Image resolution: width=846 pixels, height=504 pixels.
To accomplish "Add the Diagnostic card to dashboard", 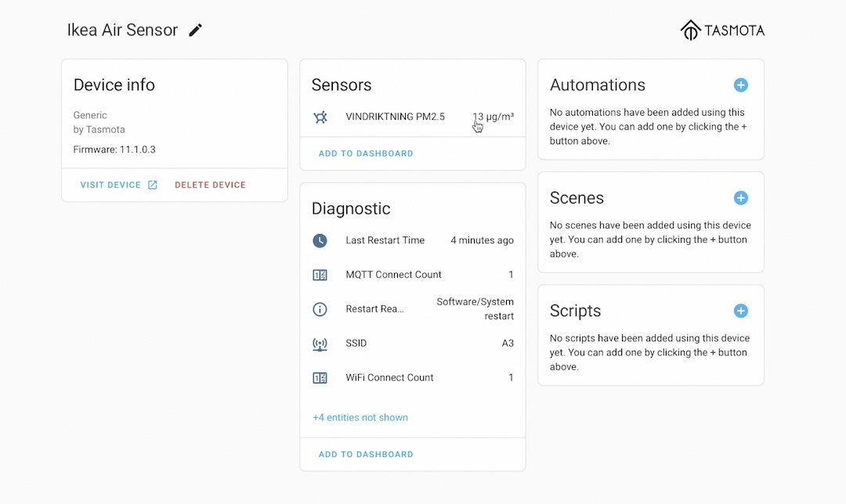I will 366,455.
